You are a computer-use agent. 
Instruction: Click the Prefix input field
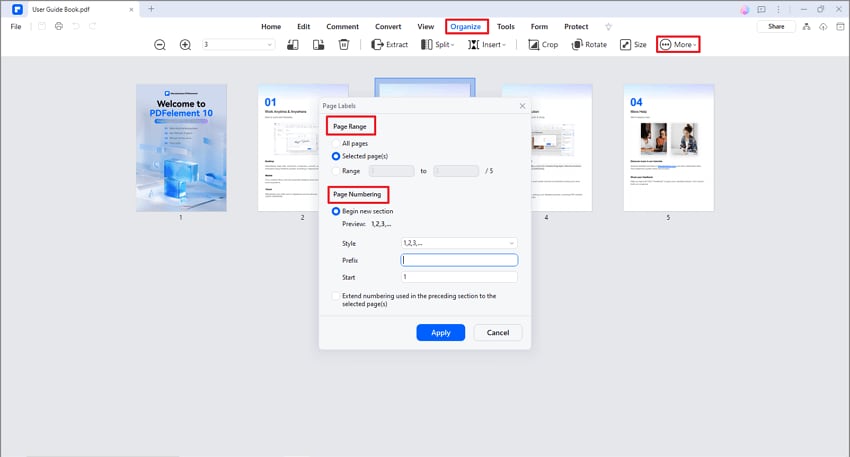tap(459, 260)
